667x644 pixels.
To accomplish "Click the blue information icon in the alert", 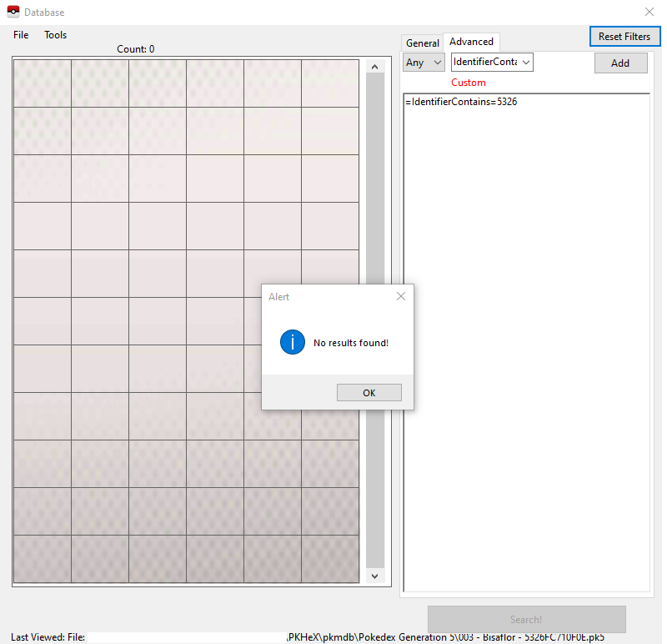I will (293, 342).
